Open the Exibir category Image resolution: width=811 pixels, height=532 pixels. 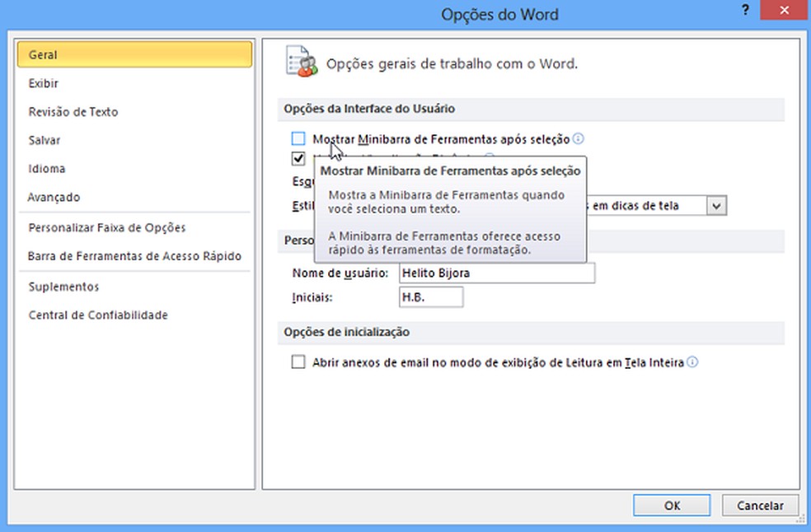click(x=44, y=83)
